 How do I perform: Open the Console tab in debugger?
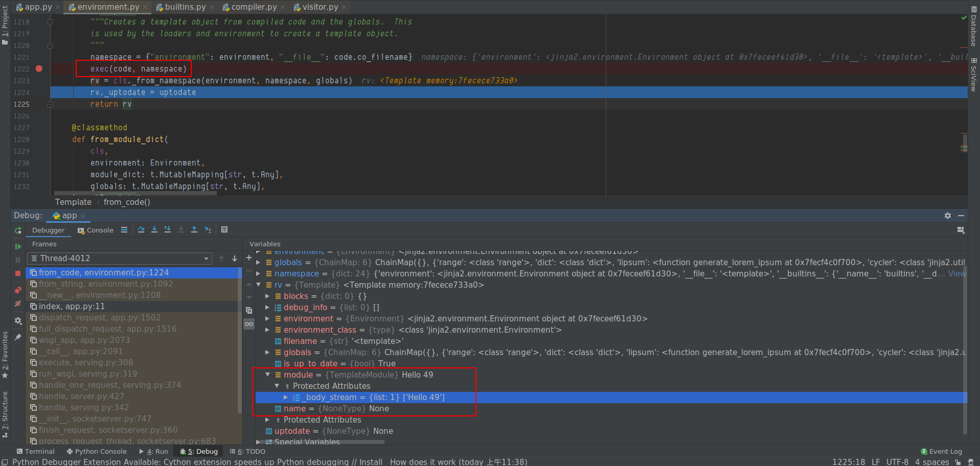tap(96, 230)
